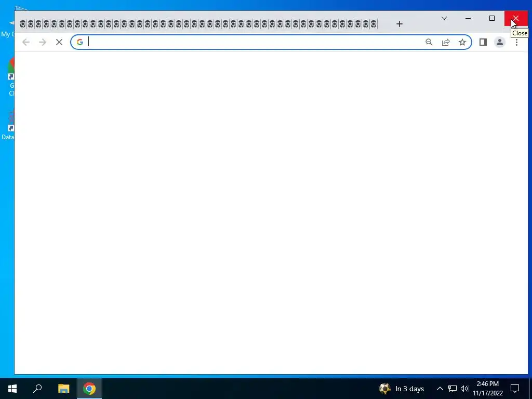Show hidden system tray icons
532x399 pixels.
[440, 389]
